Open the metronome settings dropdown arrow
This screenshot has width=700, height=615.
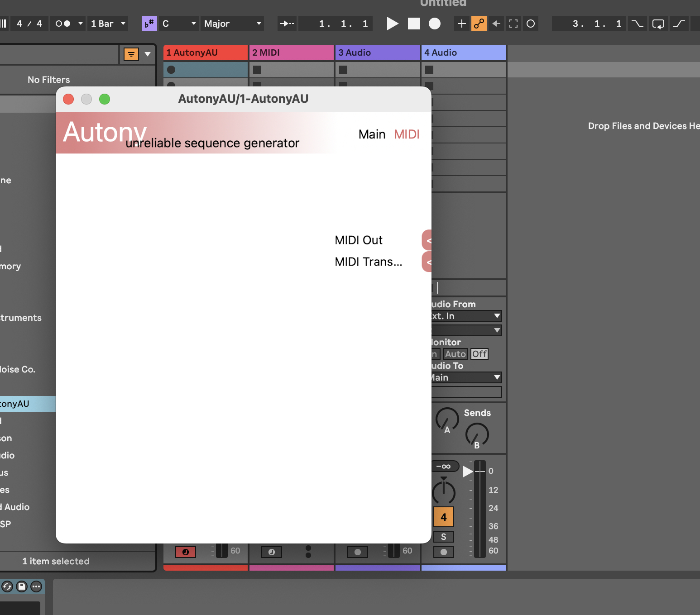click(x=81, y=24)
